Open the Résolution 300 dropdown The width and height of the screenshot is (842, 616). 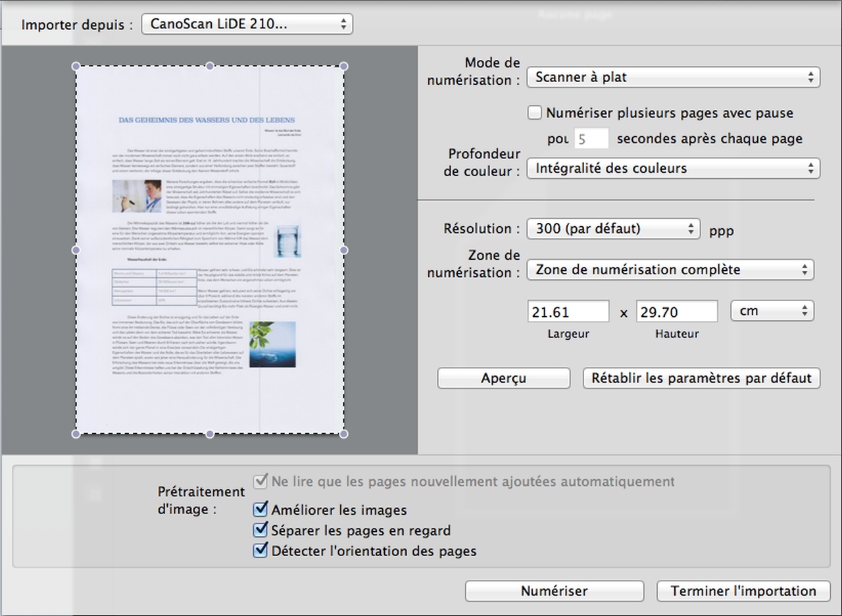[613, 229]
